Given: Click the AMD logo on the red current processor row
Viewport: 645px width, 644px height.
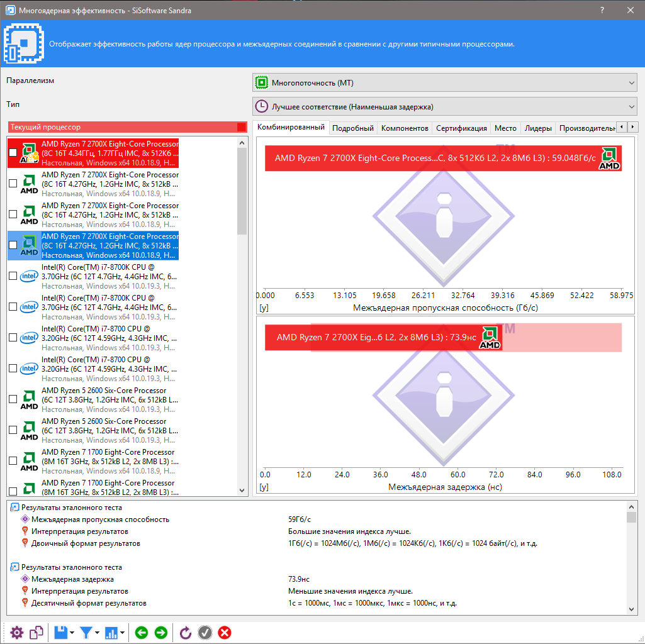Looking at the screenshot, I should pyautogui.click(x=29, y=153).
